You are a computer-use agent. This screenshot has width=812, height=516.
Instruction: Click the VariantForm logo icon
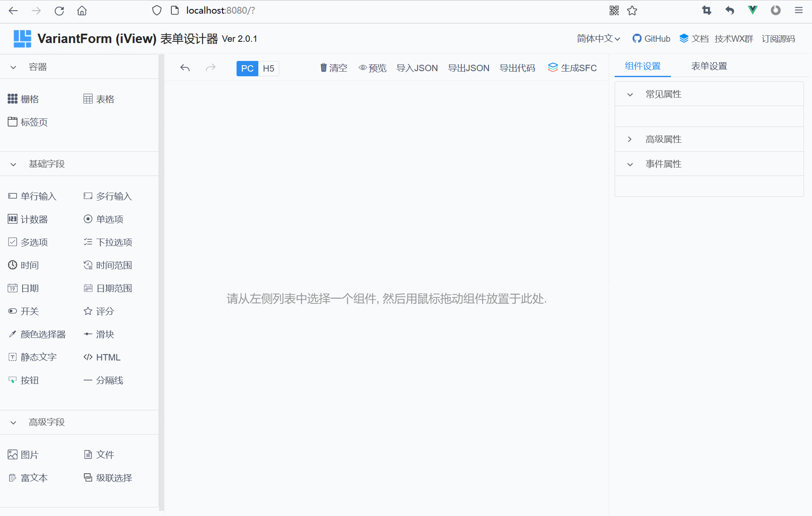point(23,39)
